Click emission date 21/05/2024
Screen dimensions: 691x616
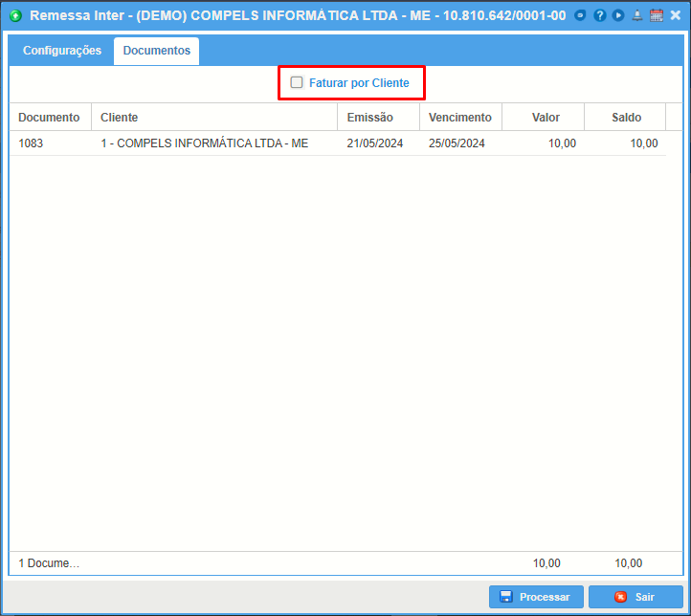click(378, 143)
